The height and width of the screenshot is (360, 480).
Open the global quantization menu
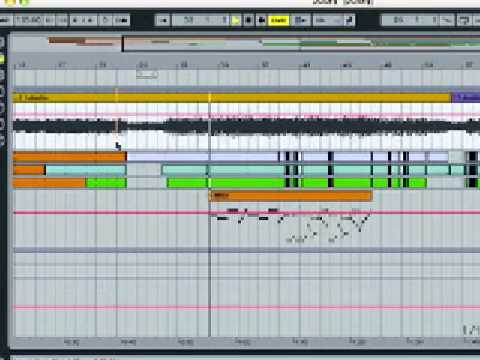click(x=327, y=20)
